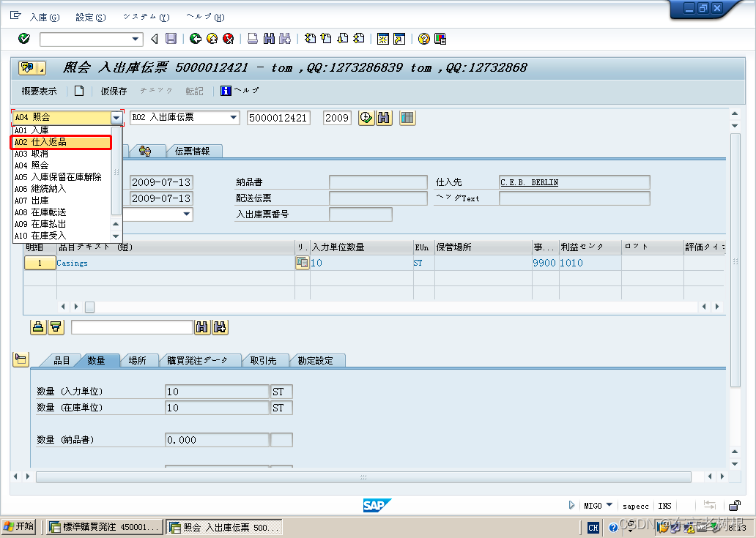This screenshot has height=538, width=756.
Task: Switch to the 場所 tab
Action: coord(138,361)
